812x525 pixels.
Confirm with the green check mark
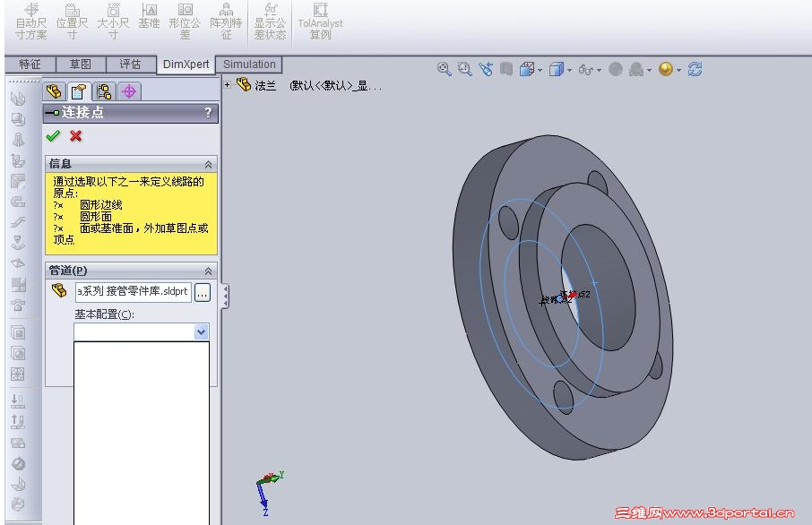click(53, 136)
